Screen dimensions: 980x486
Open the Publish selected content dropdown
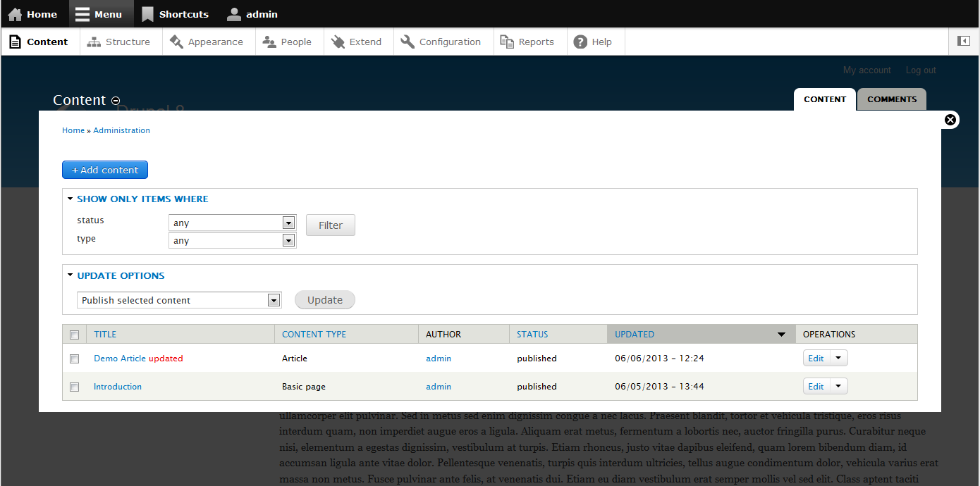[179, 300]
